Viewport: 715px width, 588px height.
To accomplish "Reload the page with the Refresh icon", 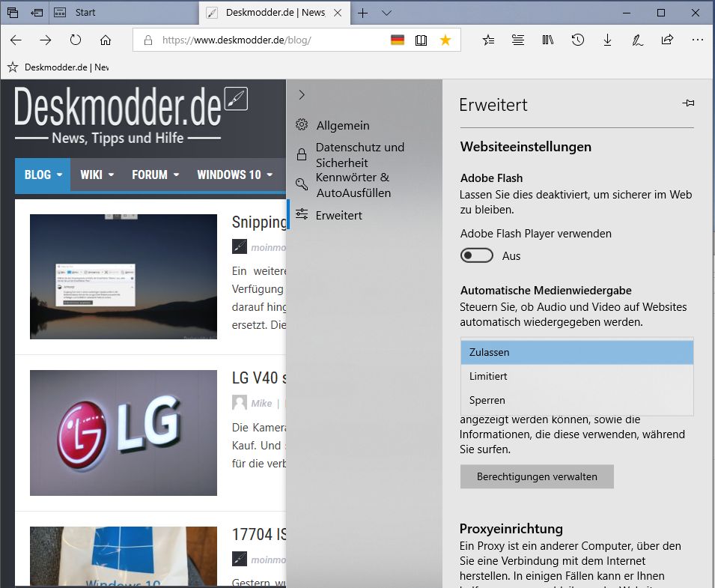I will click(x=76, y=40).
